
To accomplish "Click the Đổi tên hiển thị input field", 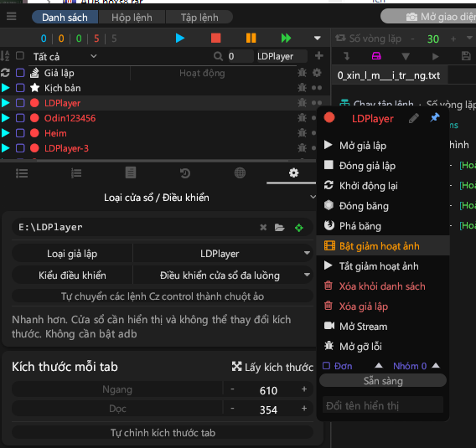I will click(x=383, y=405).
